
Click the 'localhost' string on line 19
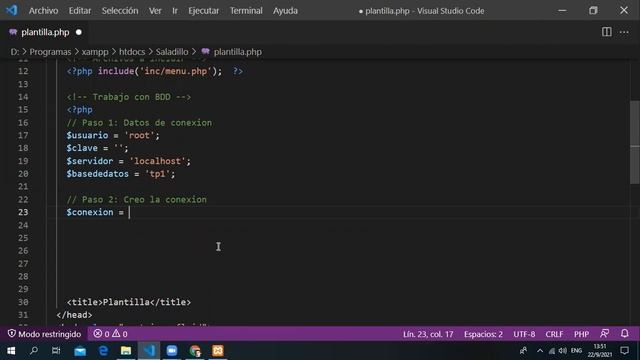pyautogui.click(x=158, y=161)
